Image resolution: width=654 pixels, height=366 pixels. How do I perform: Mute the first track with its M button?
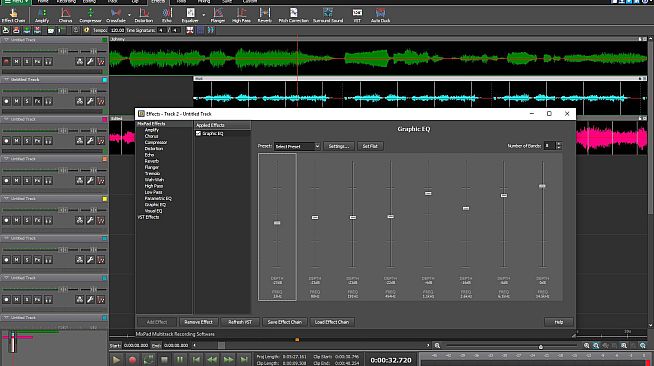(16, 62)
